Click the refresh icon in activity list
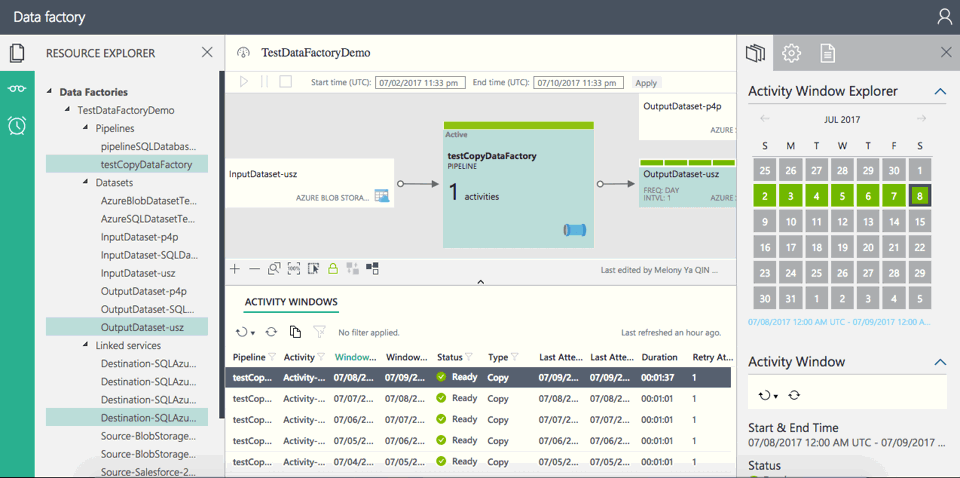 tap(271, 332)
